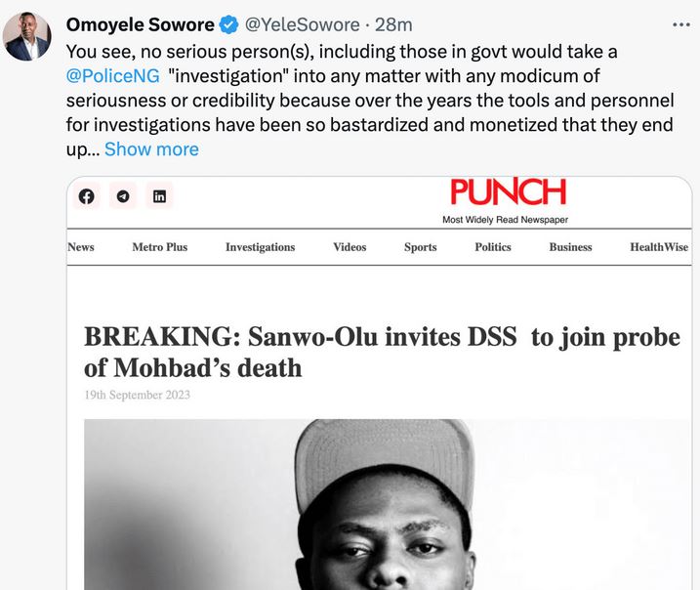700x590 pixels.
Task: Click the PUNCH newspaper logo
Action: pyautogui.click(x=507, y=190)
